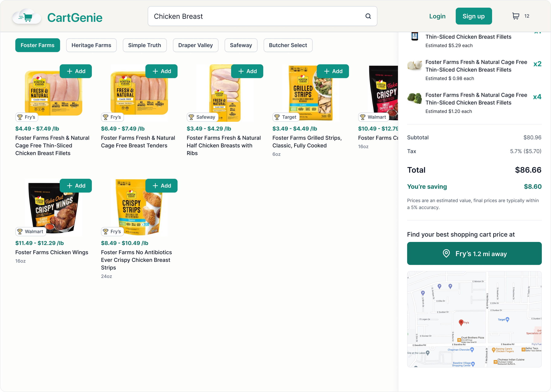Add Thin-Sliced Chicken Breast Fillets to cart

point(76,71)
